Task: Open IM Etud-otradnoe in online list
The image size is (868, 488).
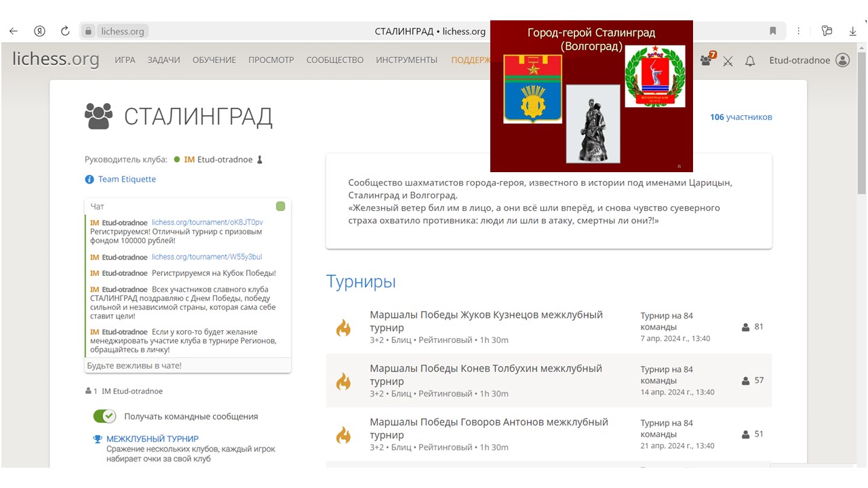Action: pyautogui.click(x=132, y=391)
